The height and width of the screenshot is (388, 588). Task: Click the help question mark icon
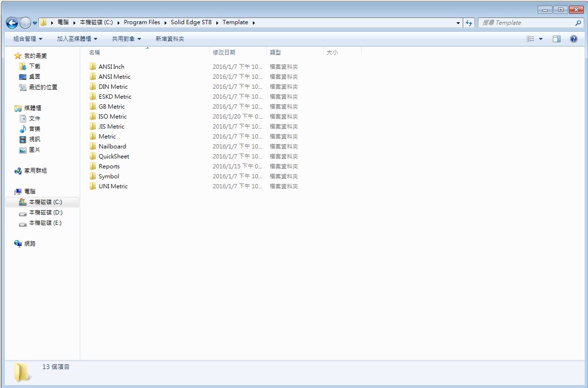tap(573, 39)
